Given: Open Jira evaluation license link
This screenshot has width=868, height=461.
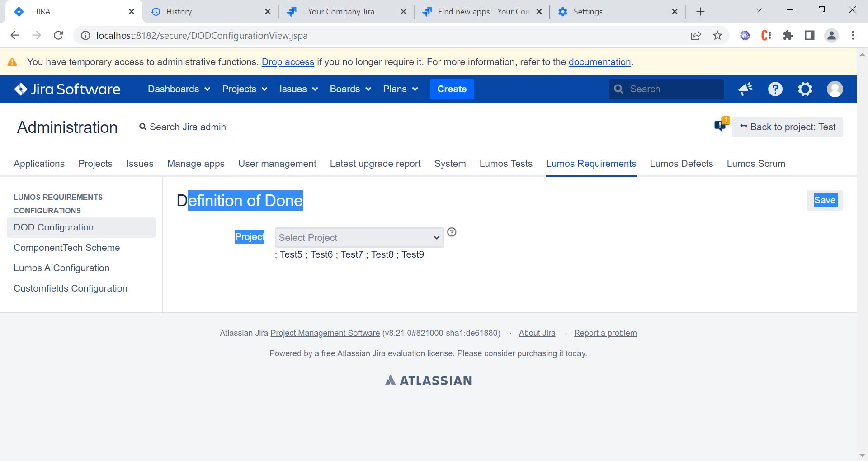Looking at the screenshot, I should tap(412, 353).
